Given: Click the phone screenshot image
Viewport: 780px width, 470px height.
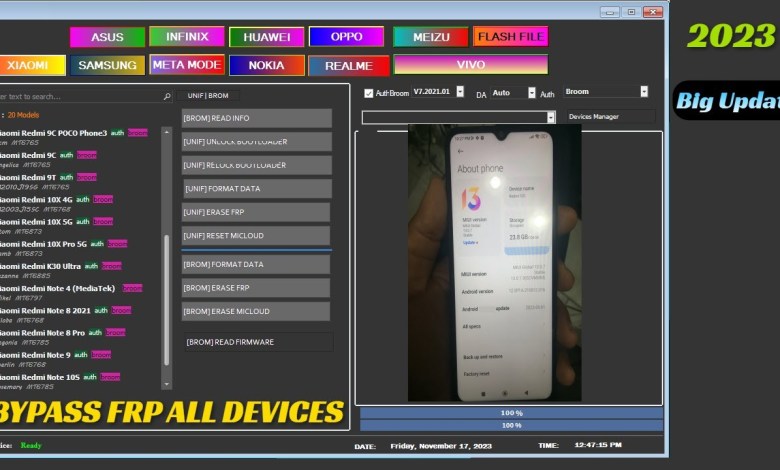Looking at the screenshot, I should pos(494,263).
